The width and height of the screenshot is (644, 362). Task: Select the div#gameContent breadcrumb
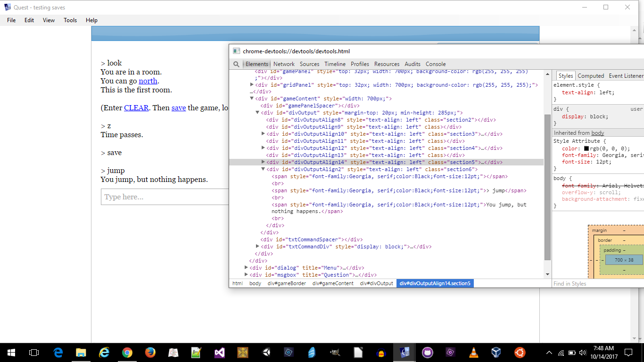(x=333, y=283)
